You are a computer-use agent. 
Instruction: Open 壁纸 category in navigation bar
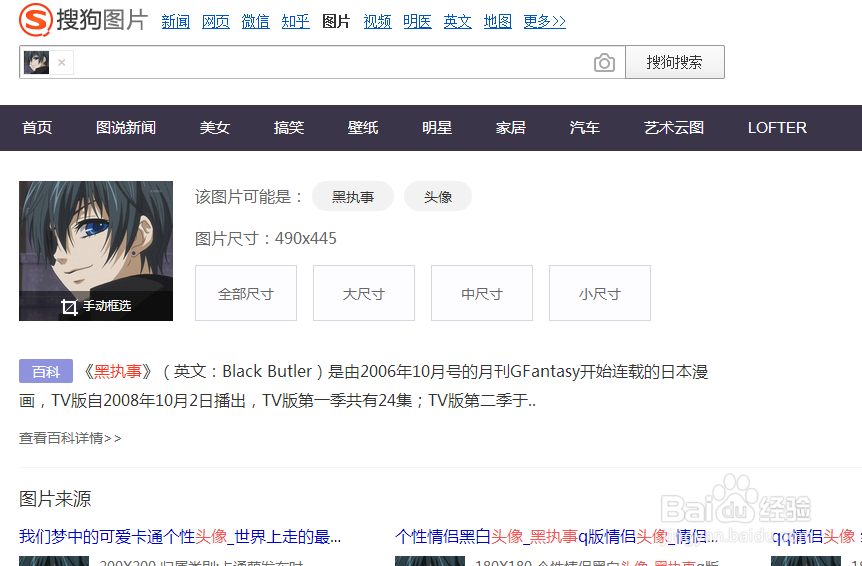point(363,127)
